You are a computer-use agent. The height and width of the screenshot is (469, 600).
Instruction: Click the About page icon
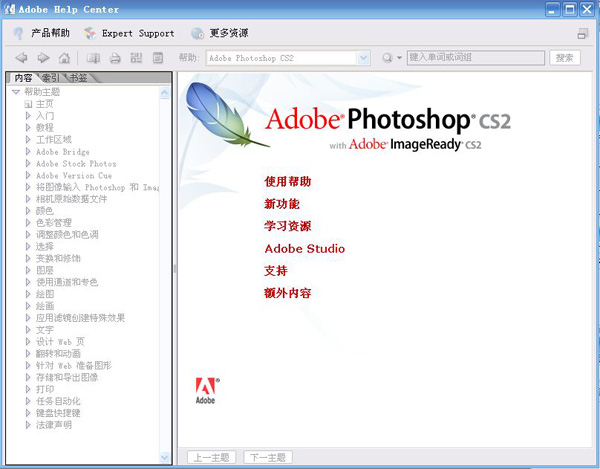(x=158, y=58)
